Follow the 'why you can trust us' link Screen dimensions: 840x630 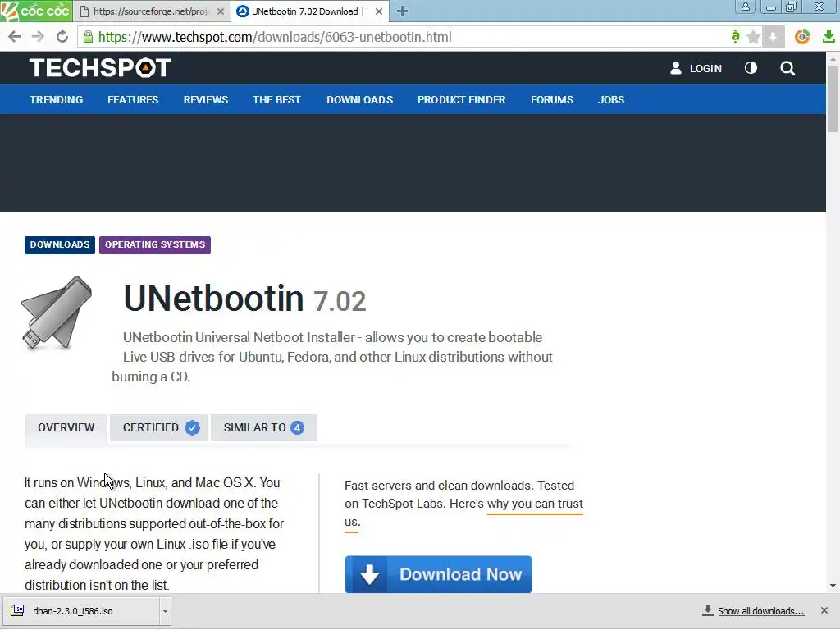tap(535, 504)
